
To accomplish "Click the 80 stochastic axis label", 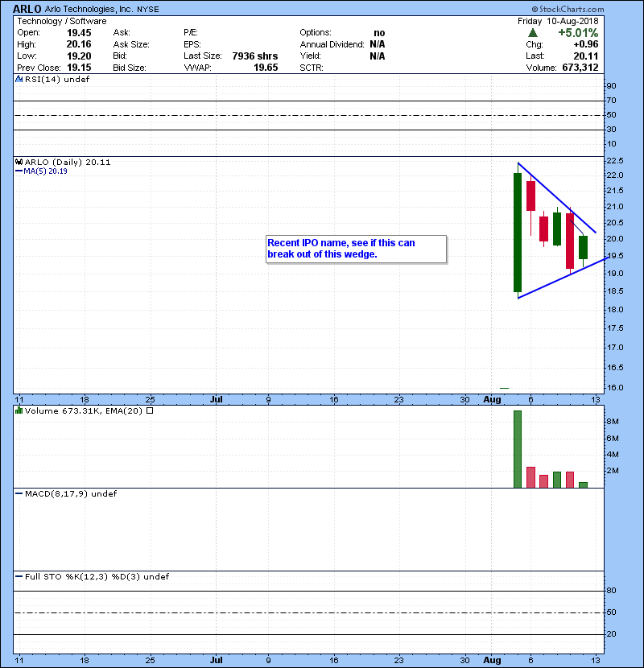I will 611,591.
